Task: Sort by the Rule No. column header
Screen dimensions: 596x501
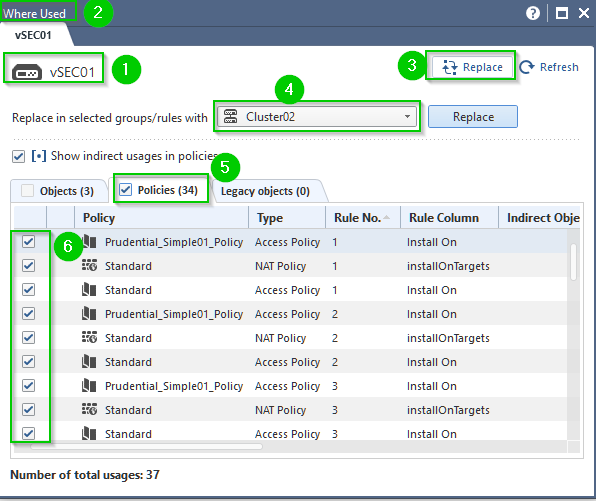Action: pos(363,217)
